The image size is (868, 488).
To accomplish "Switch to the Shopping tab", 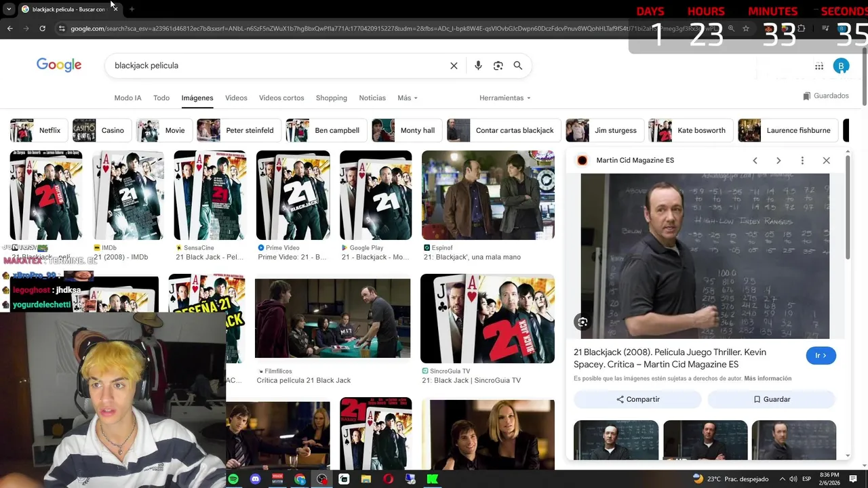I will coord(332,98).
